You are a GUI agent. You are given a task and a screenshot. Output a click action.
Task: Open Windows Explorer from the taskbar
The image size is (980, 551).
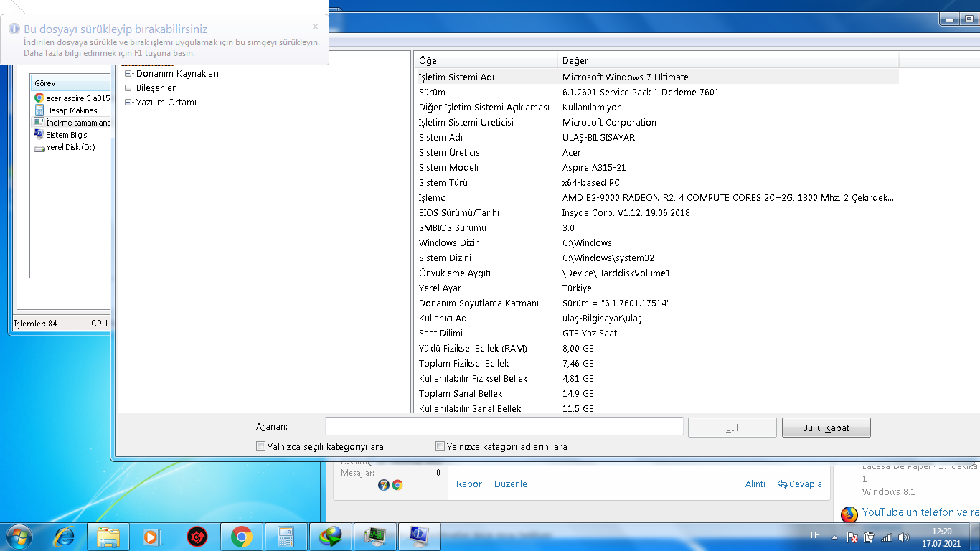point(108,537)
